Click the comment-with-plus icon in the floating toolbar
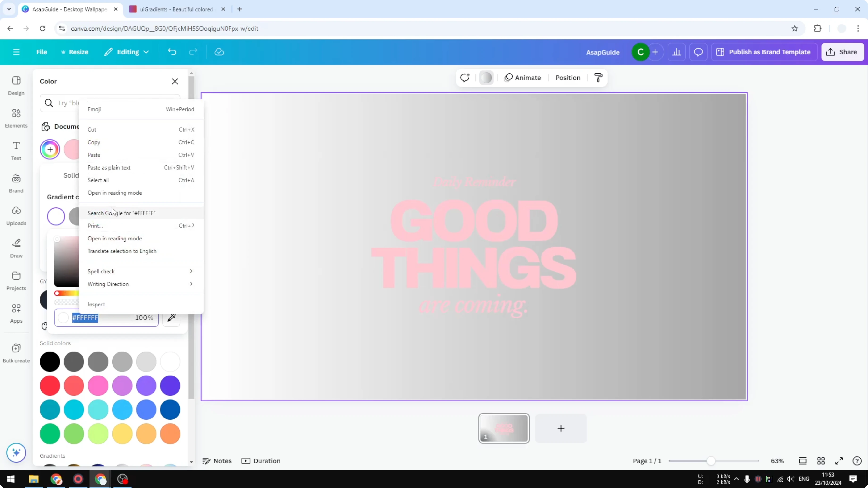Screen dimensions: 868x488 [x=465, y=78]
